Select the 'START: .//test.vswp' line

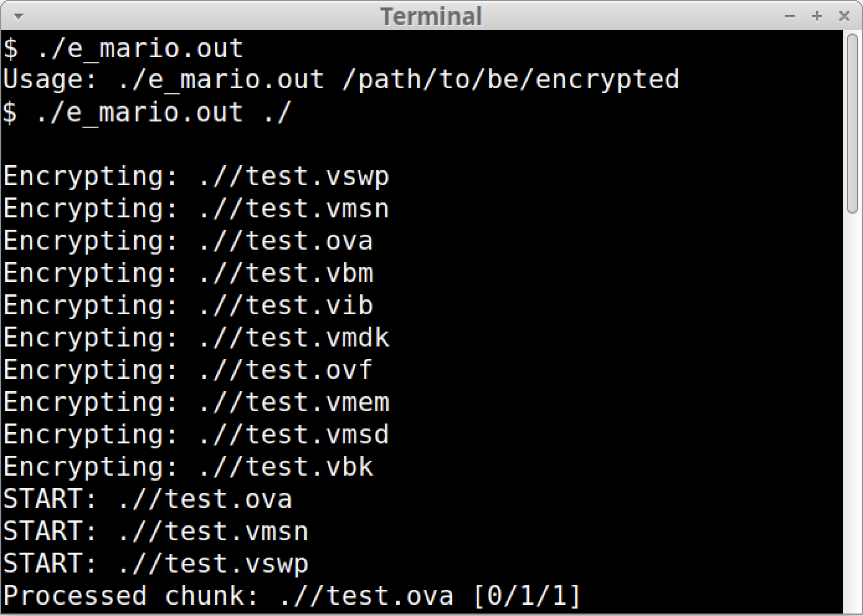(154, 564)
